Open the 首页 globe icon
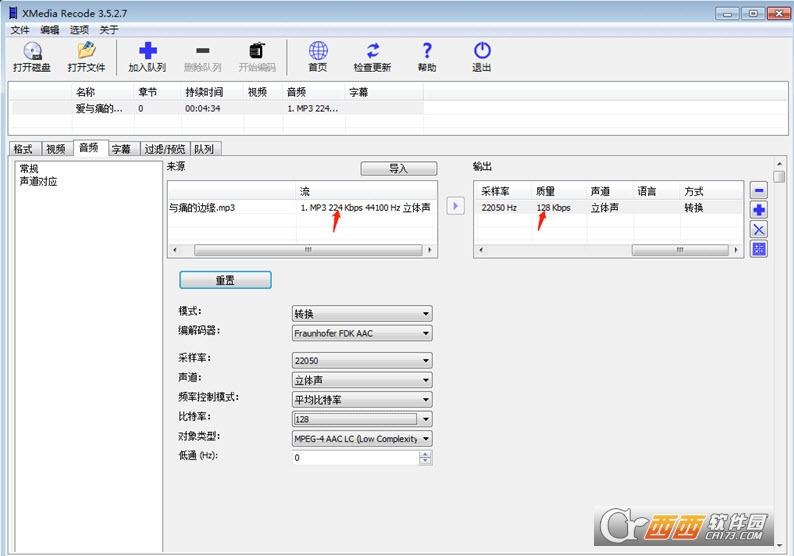Image resolution: width=794 pixels, height=556 pixels. [x=318, y=51]
